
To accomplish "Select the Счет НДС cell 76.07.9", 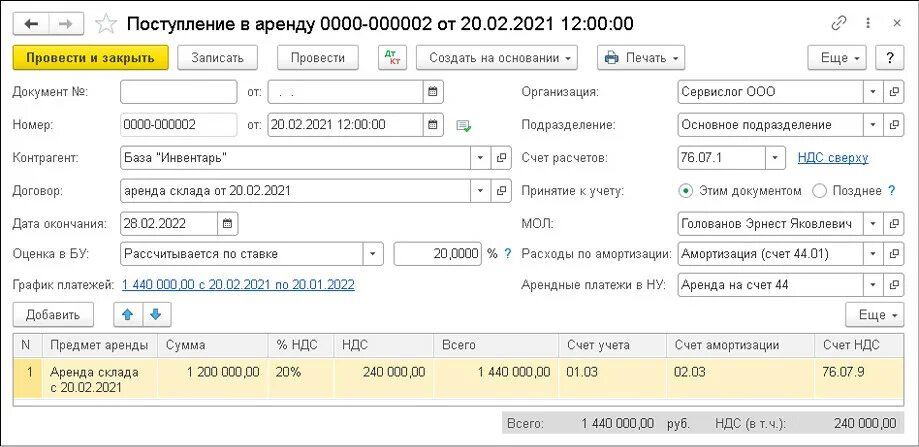I will coord(859,380).
